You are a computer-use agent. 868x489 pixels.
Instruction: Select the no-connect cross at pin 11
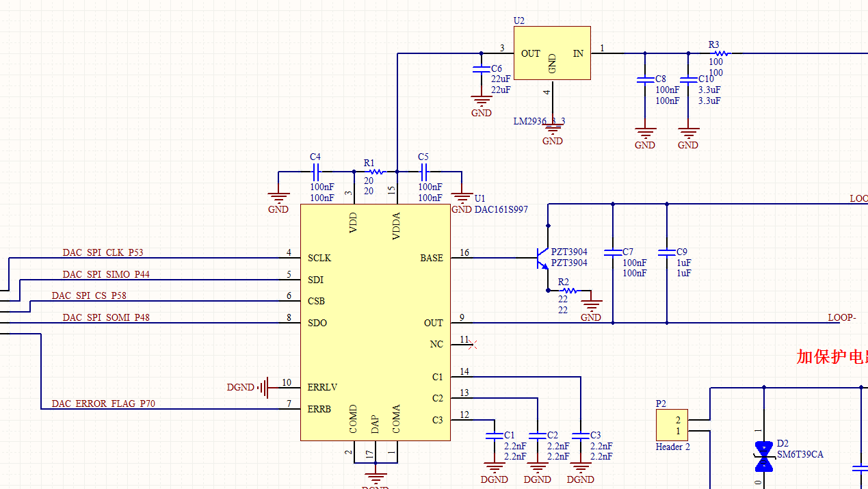pos(474,344)
